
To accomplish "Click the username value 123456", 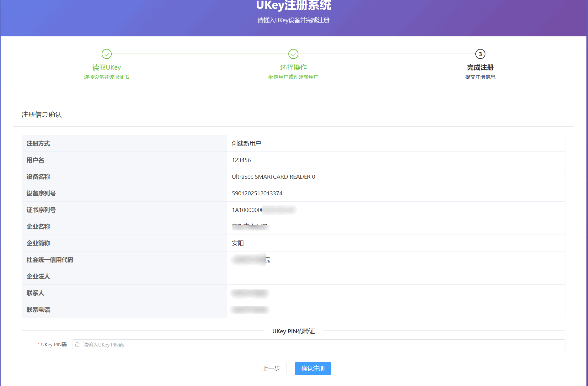I will (x=241, y=160).
